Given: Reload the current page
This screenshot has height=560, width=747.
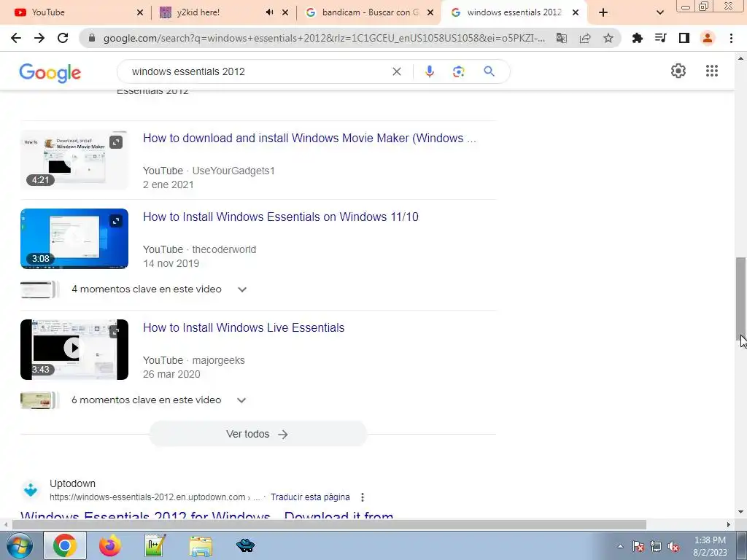Looking at the screenshot, I should click(x=63, y=38).
